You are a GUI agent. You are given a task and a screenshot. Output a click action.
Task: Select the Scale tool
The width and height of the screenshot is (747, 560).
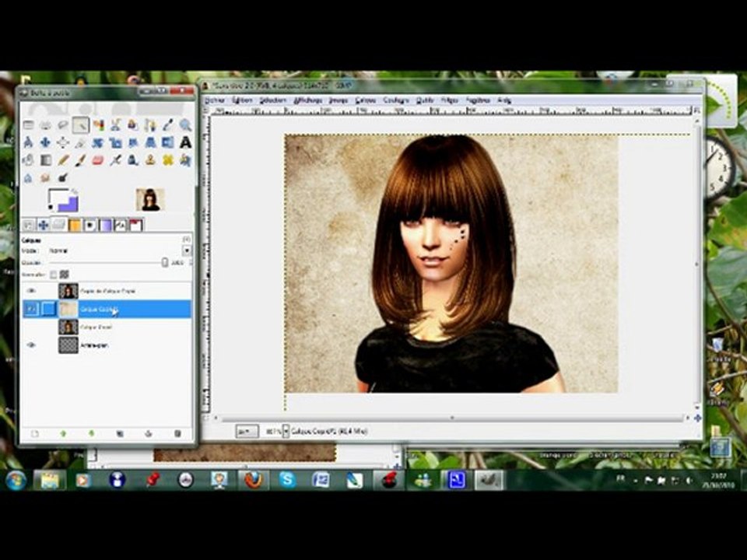click(115, 142)
